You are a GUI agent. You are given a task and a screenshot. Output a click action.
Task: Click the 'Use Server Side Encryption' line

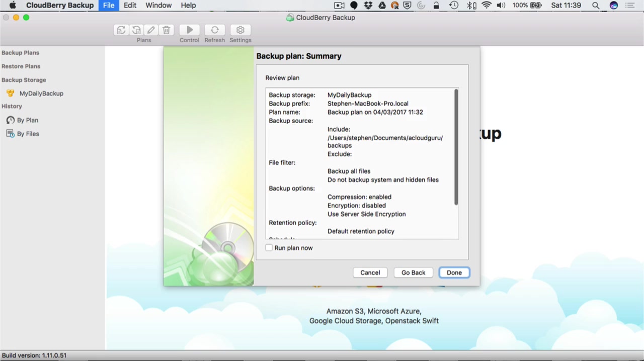click(367, 214)
